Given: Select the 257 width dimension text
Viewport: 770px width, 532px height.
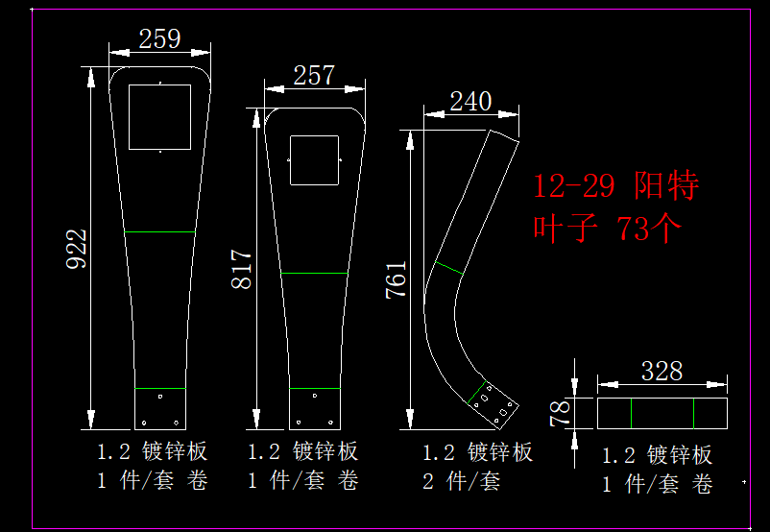Looking at the screenshot, I should 314,75.
